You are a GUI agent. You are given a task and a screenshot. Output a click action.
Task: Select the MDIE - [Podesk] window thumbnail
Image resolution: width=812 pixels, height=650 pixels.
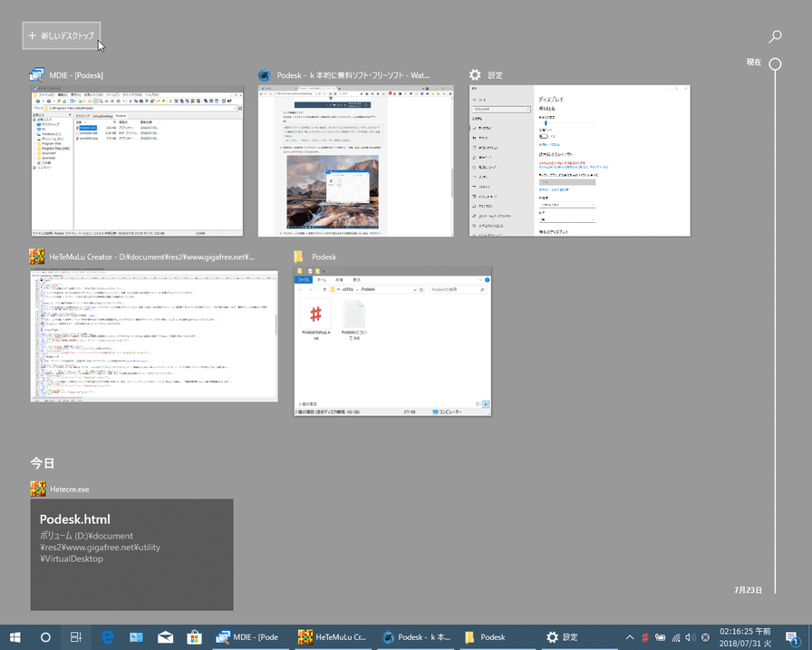point(137,161)
